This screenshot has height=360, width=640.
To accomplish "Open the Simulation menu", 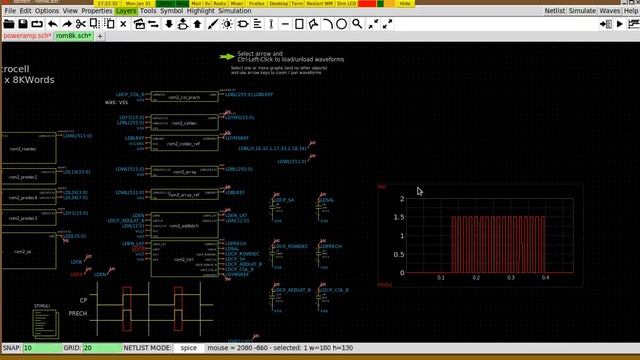I will (235, 11).
